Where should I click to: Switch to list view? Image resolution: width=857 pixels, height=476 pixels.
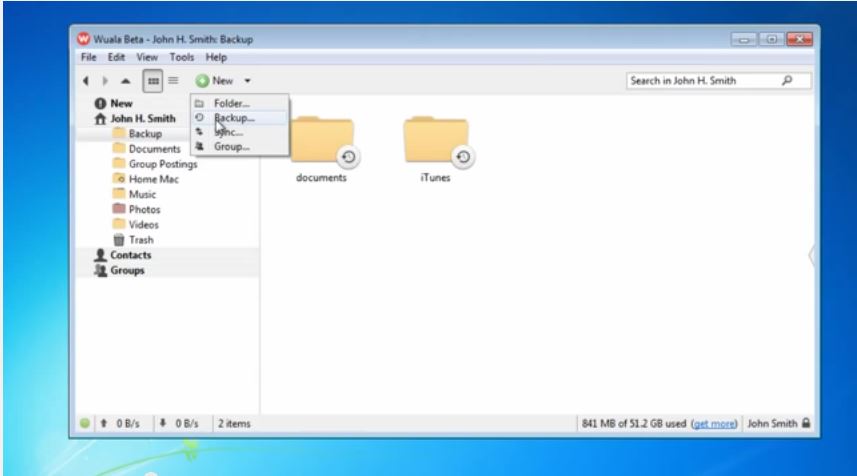click(x=173, y=81)
